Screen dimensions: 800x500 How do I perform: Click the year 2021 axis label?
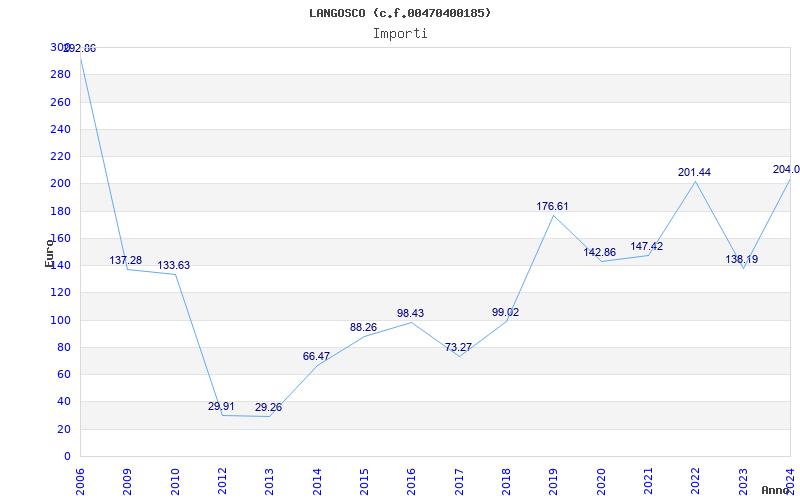pos(648,482)
